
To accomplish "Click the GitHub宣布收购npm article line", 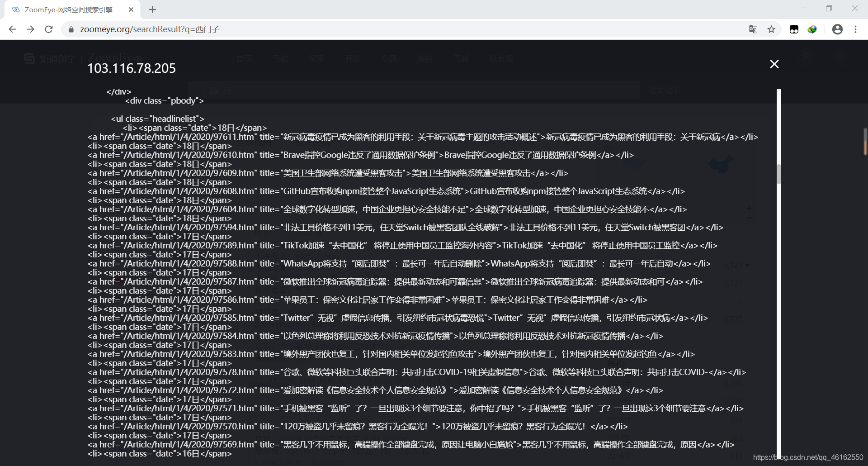I will point(386,191).
